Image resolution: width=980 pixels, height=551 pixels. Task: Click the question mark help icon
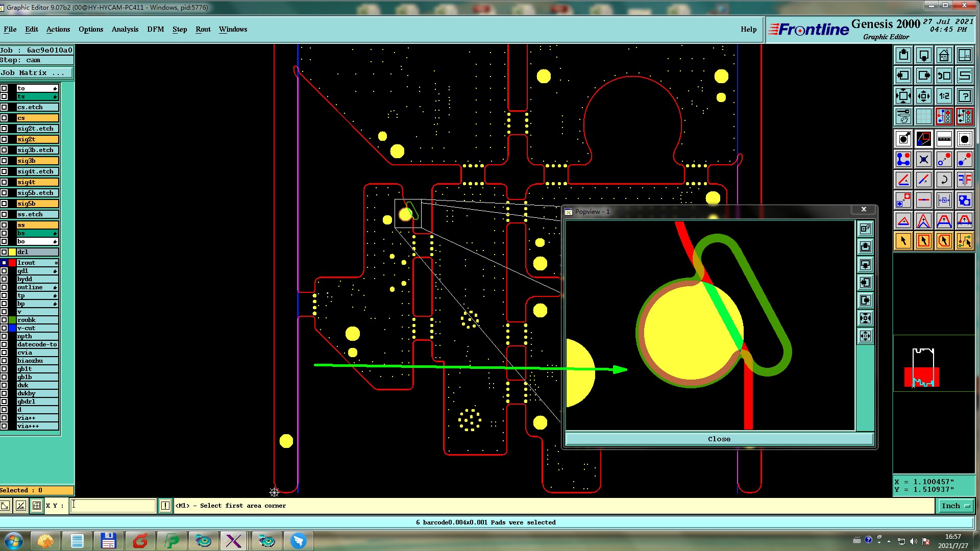pos(964,96)
